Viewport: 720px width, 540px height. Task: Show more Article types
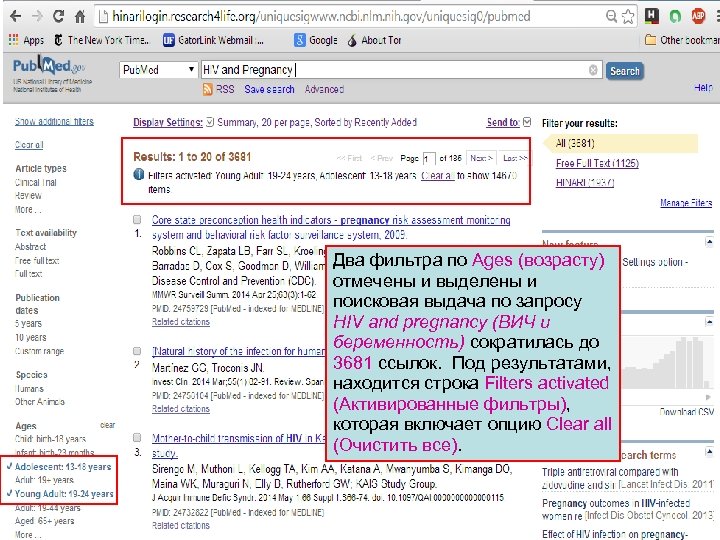click(28, 209)
